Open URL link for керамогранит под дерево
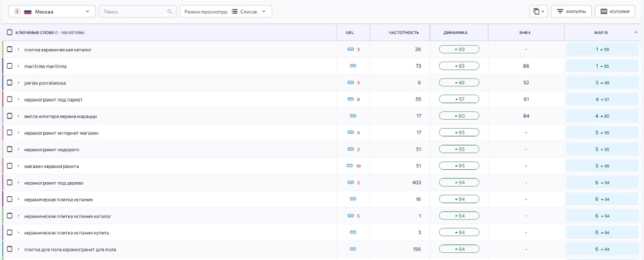The width and height of the screenshot is (644, 260). 350,182
